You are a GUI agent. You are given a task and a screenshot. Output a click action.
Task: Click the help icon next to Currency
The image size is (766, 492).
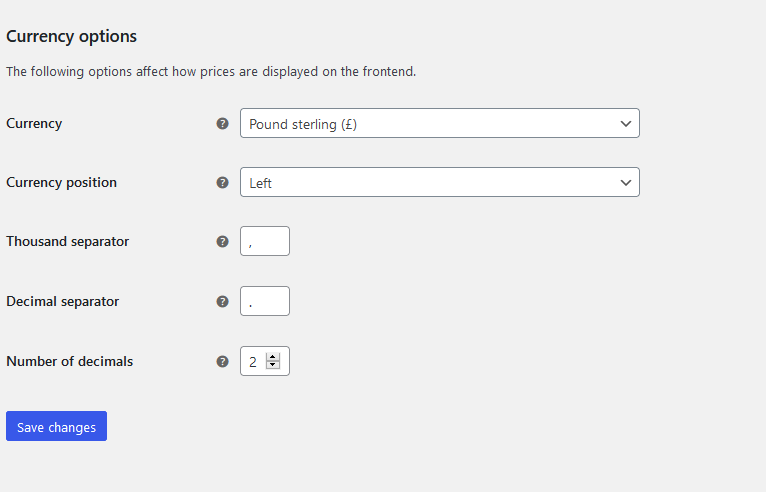point(223,124)
